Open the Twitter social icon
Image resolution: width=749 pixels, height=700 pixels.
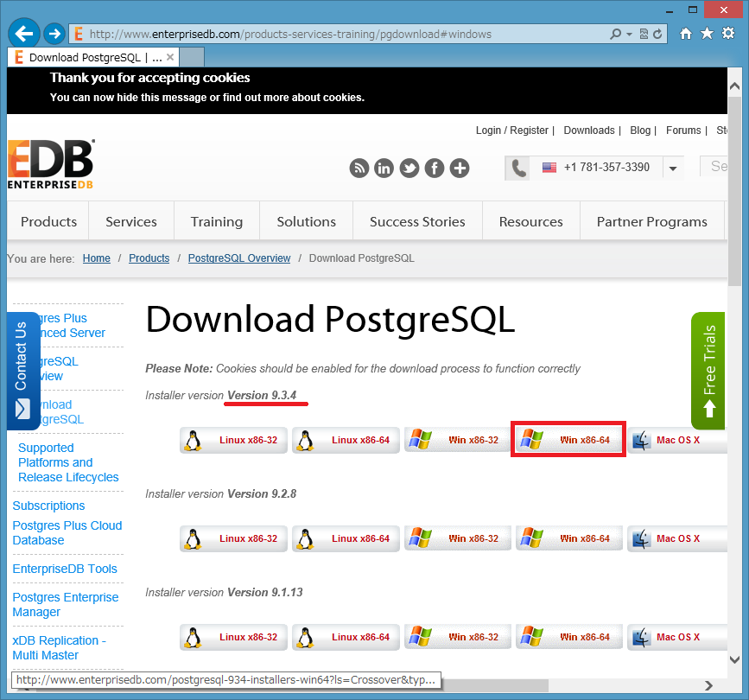(x=409, y=168)
